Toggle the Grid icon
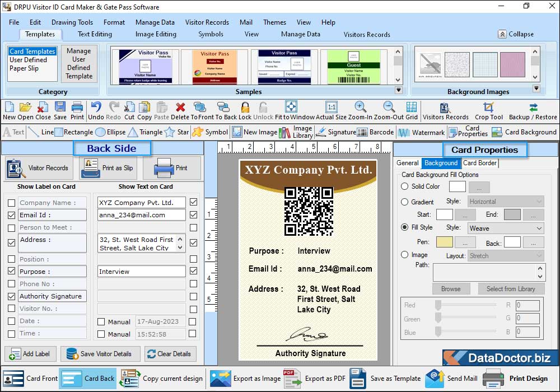This screenshot has height=392, width=560. point(412,107)
